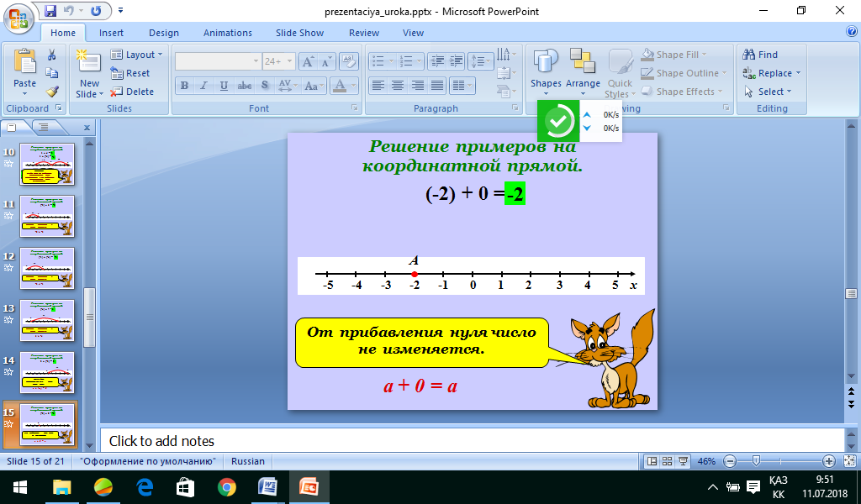Image resolution: width=861 pixels, height=504 pixels.
Task: Open the Arrange options
Action: coord(583,71)
